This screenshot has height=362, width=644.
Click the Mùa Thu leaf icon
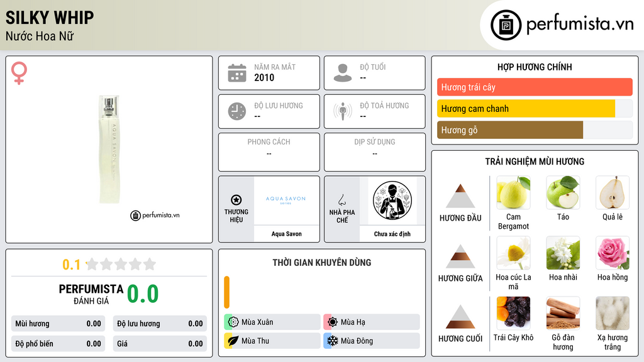pyautogui.click(x=233, y=341)
